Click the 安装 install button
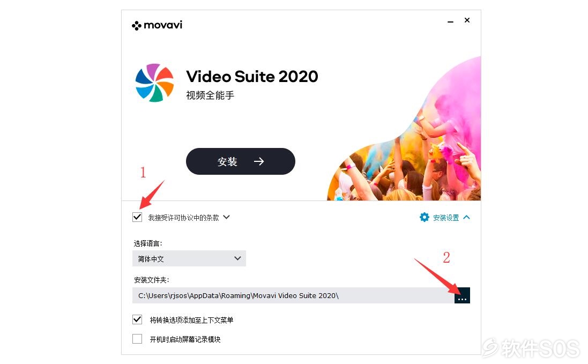Image resolution: width=588 pixels, height=364 pixels. pos(240,161)
